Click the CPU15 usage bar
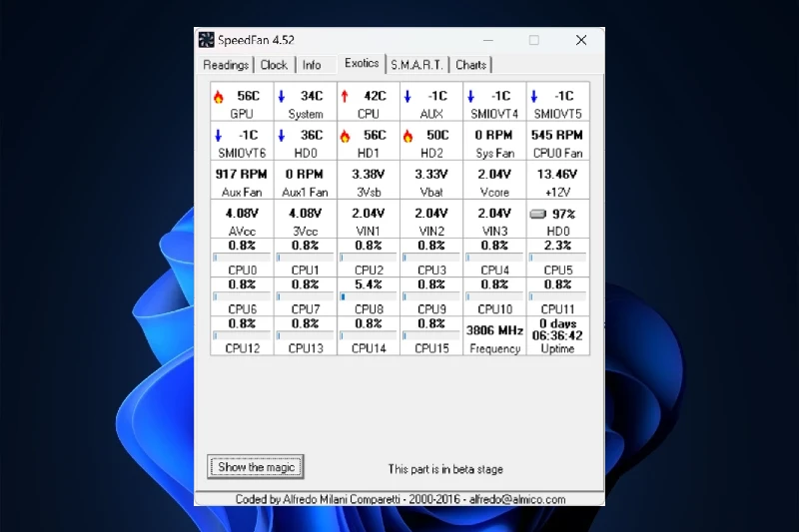This screenshot has width=799, height=532. point(431,336)
